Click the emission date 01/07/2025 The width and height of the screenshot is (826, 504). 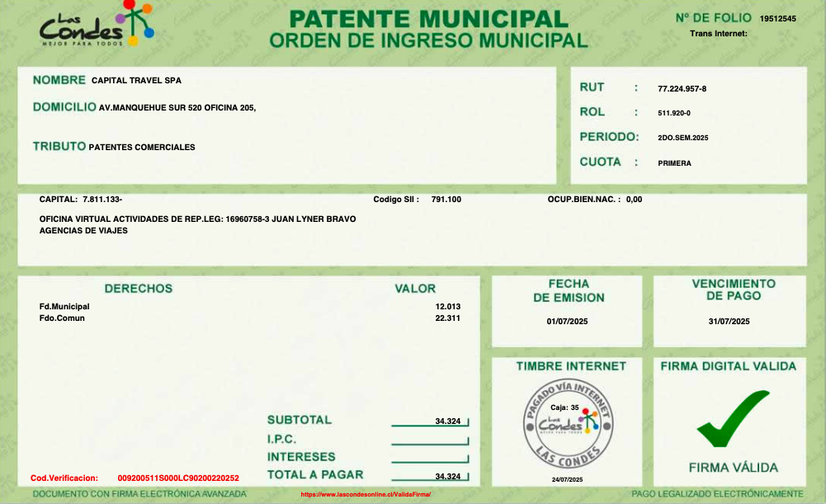(x=568, y=321)
